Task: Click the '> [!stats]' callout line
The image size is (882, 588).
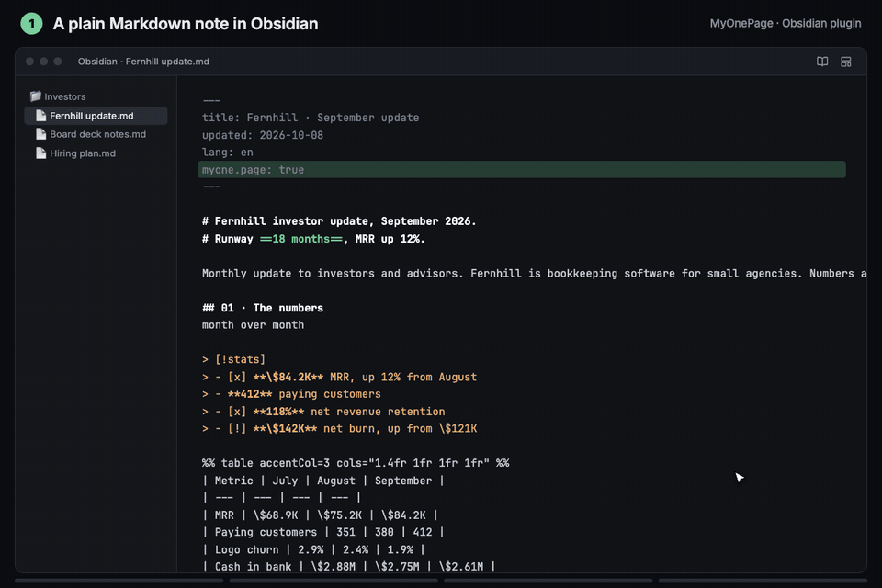Action: coord(233,359)
